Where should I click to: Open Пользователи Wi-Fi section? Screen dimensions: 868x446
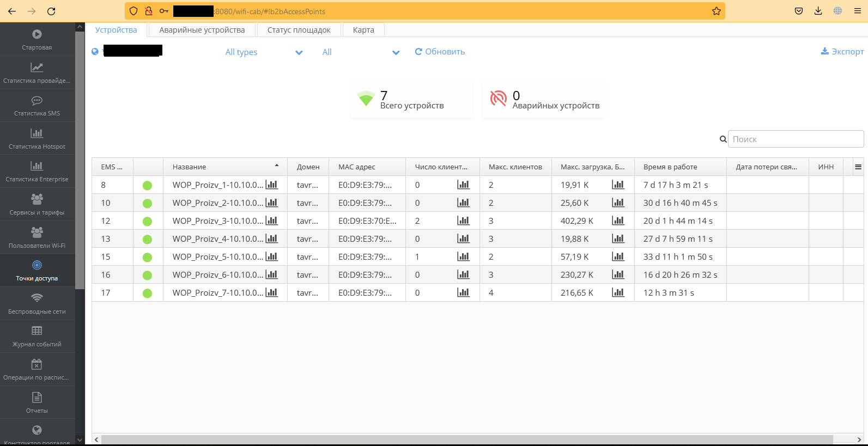37,238
